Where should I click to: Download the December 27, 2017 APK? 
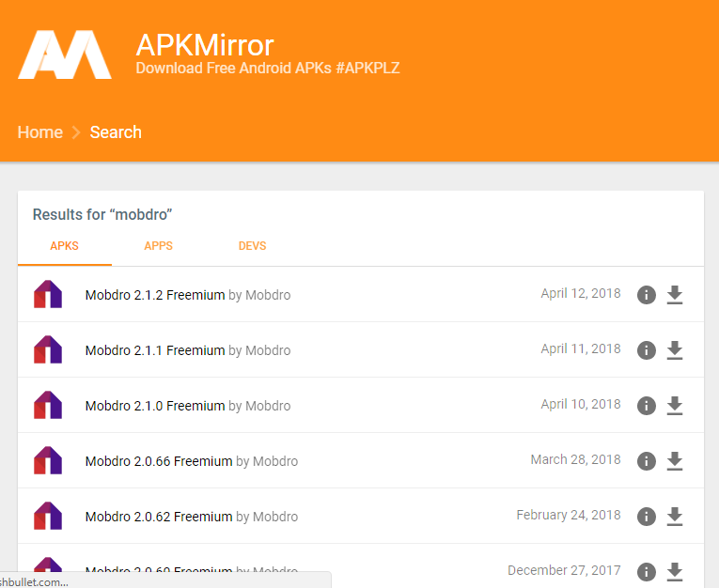point(675,572)
